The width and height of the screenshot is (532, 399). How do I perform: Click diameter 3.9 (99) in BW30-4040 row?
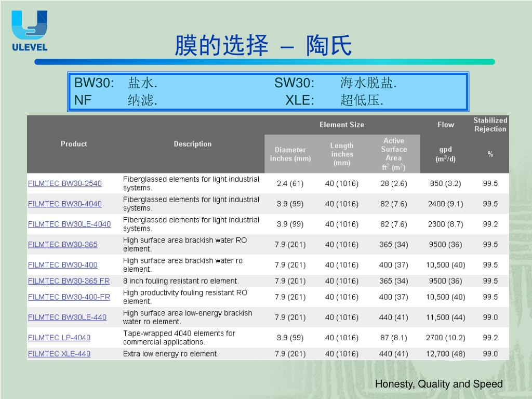[x=290, y=204]
